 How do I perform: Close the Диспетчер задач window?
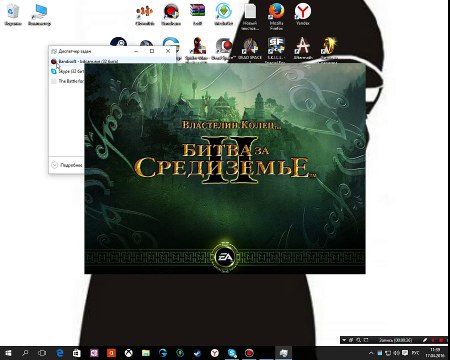[x=168, y=51]
